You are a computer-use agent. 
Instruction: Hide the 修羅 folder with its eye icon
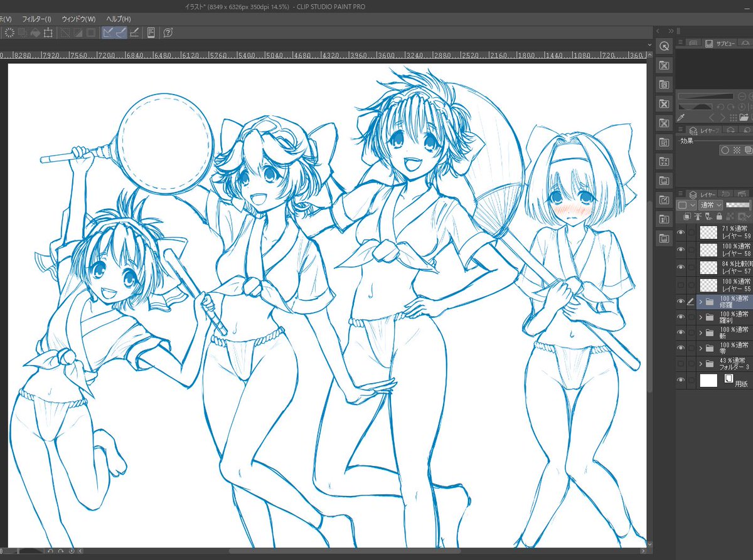tap(681, 302)
